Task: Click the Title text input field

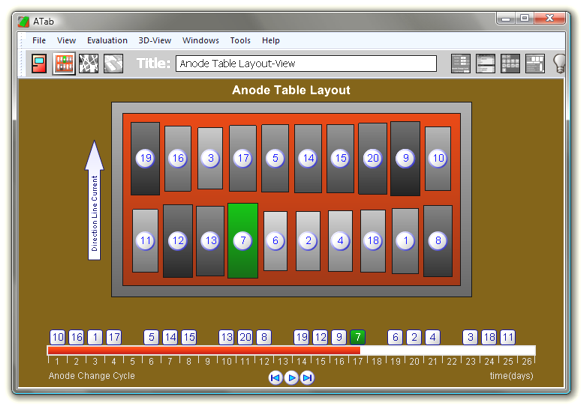Action: pyautogui.click(x=306, y=64)
